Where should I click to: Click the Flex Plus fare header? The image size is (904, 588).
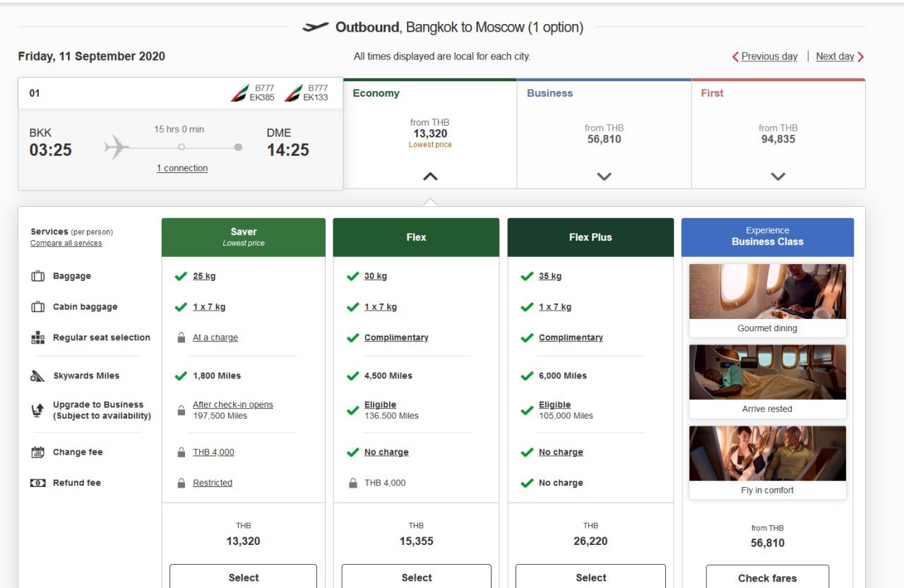[x=590, y=237]
